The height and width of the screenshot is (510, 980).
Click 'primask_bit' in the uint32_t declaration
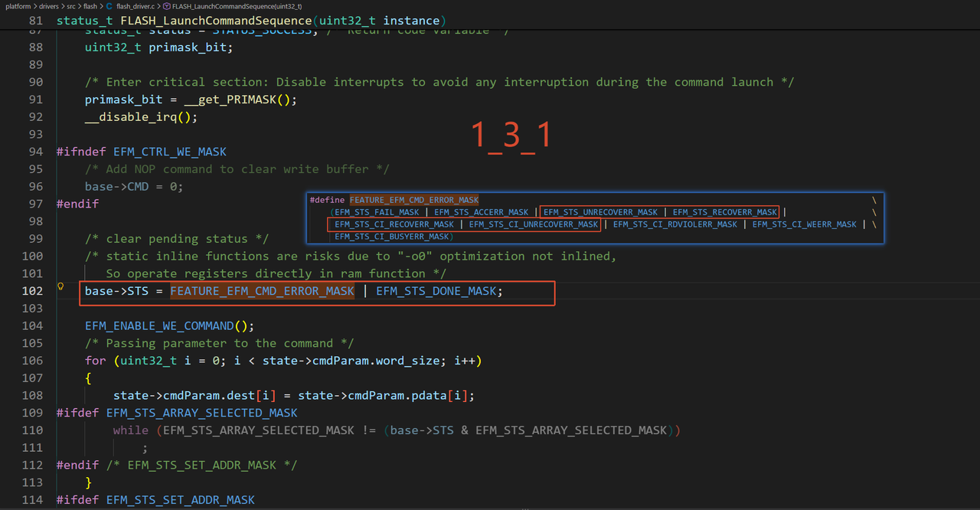(x=187, y=47)
